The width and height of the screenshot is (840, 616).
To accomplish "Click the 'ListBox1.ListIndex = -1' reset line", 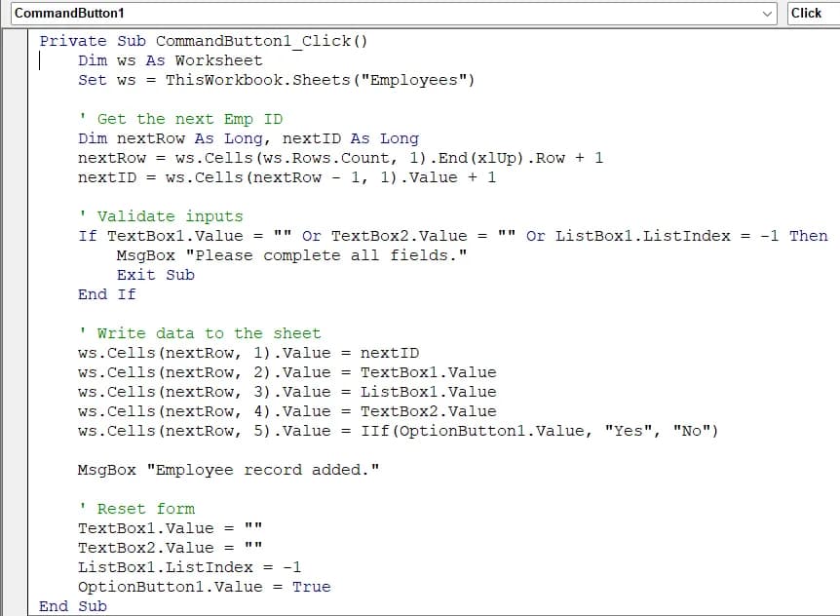I will click(x=189, y=567).
